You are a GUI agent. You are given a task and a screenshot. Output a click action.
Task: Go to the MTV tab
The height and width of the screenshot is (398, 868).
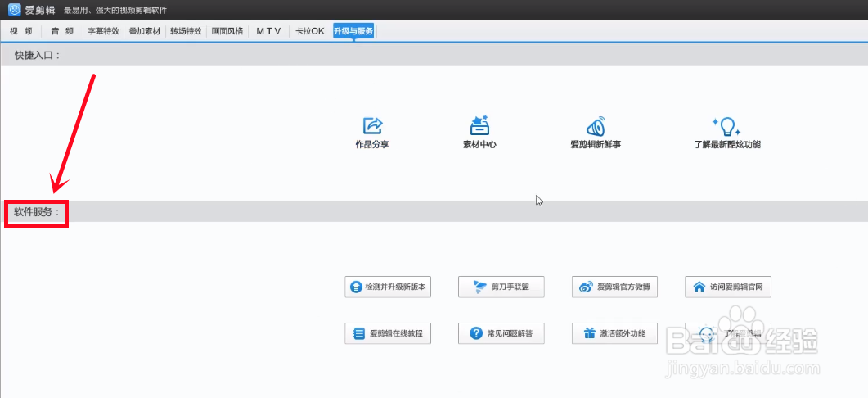(x=268, y=32)
